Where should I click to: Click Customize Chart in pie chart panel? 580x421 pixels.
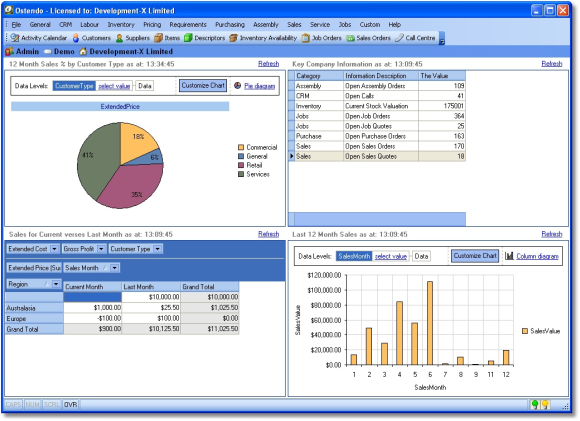tap(203, 85)
